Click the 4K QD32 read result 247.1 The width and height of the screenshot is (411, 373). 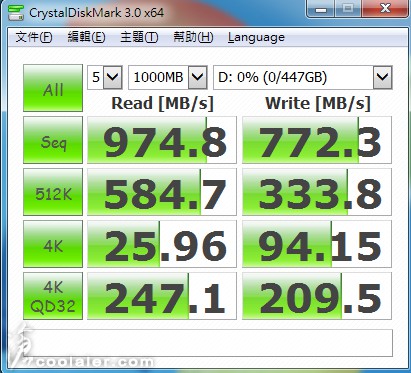tap(162, 296)
